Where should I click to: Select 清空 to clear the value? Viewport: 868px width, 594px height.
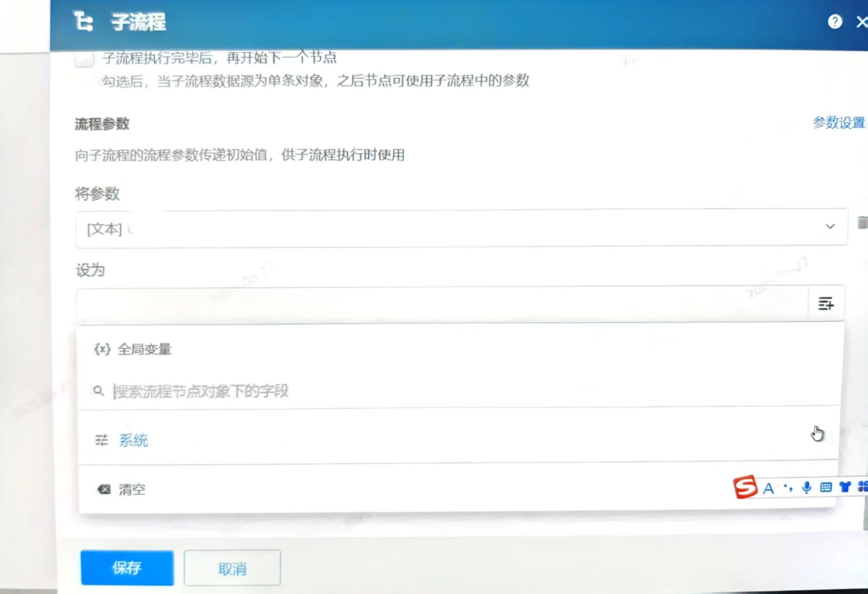click(132, 489)
